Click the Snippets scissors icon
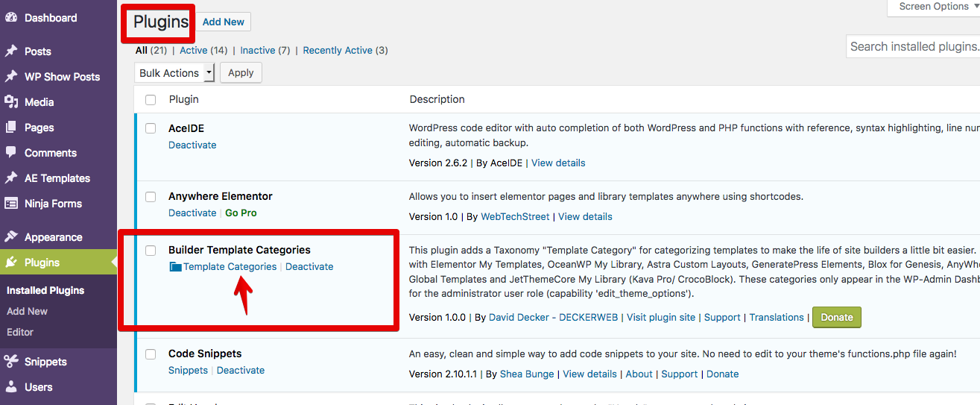Viewport: 980px width, 405px height. pyautogui.click(x=11, y=362)
